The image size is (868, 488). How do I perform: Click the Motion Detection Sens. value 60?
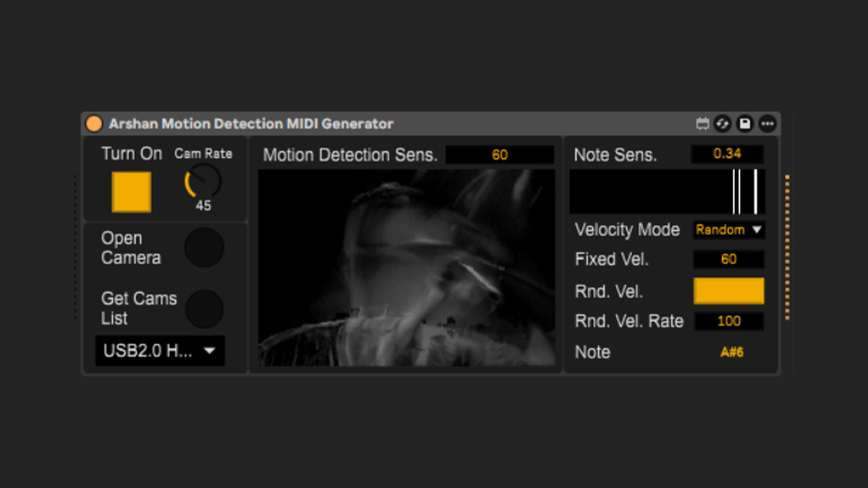click(500, 155)
